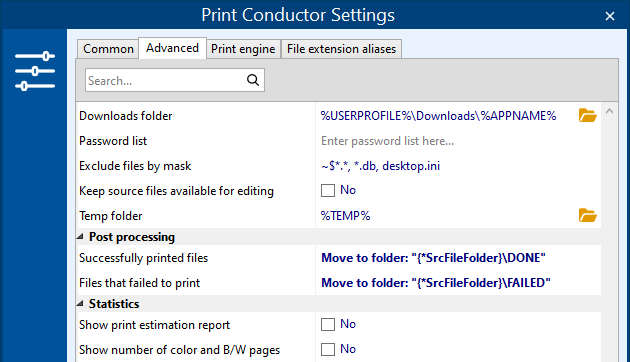The width and height of the screenshot is (630, 362).
Task: Select the Password list label
Action: pos(113,141)
